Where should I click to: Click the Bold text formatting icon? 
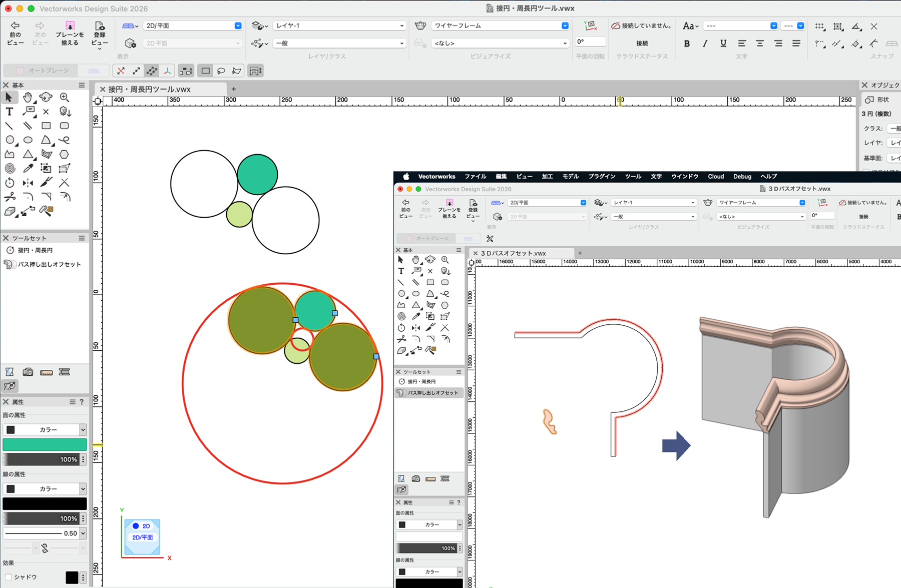(687, 44)
